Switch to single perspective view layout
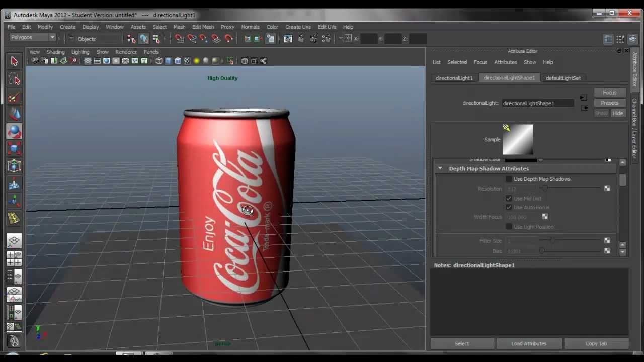The width and height of the screenshot is (644, 362). click(x=14, y=241)
